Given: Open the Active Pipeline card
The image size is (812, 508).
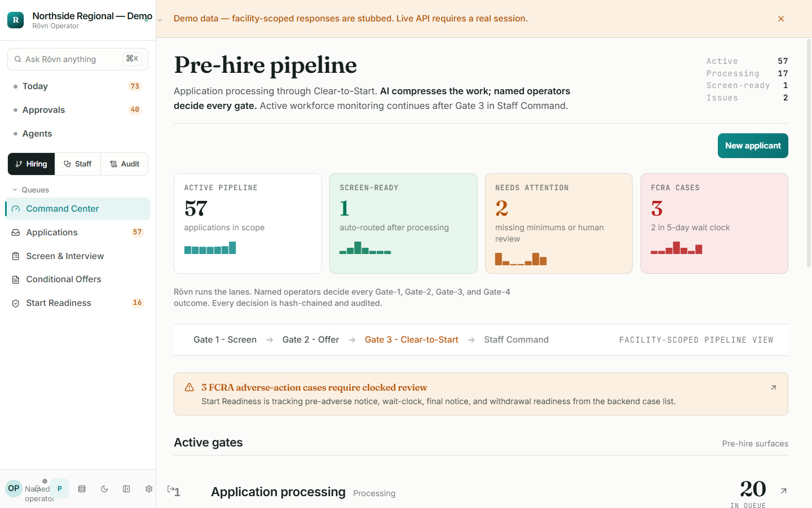Looking at the screenshot, I should [x=248, y=224].
